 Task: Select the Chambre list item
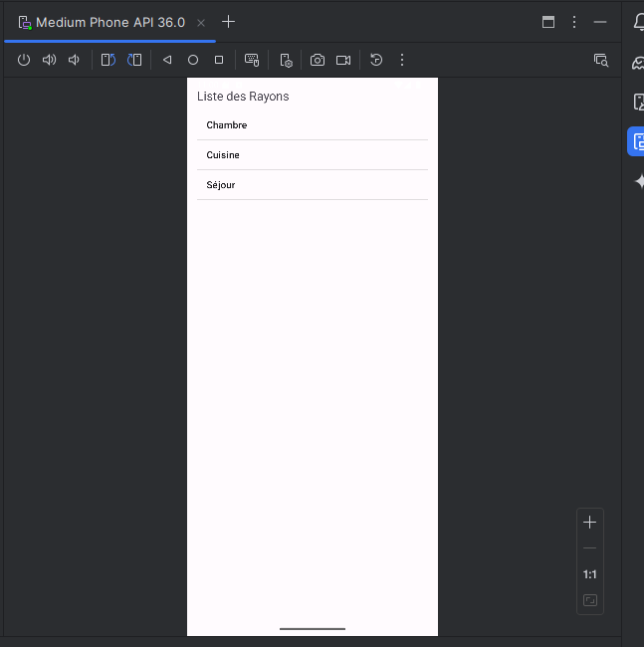tap(313, 125)
